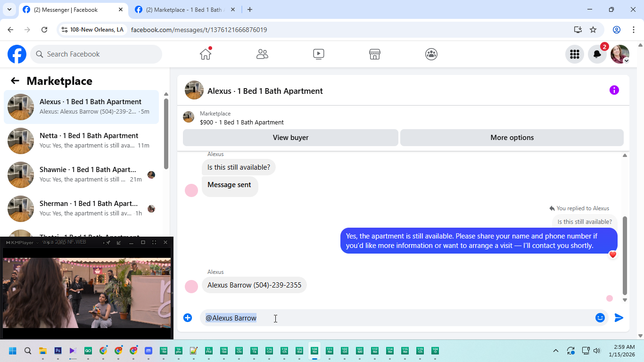Image resolution: width=644 pixels, height=362 pixels.
Task: Go back in browser history
Action: tap(10, 30)
